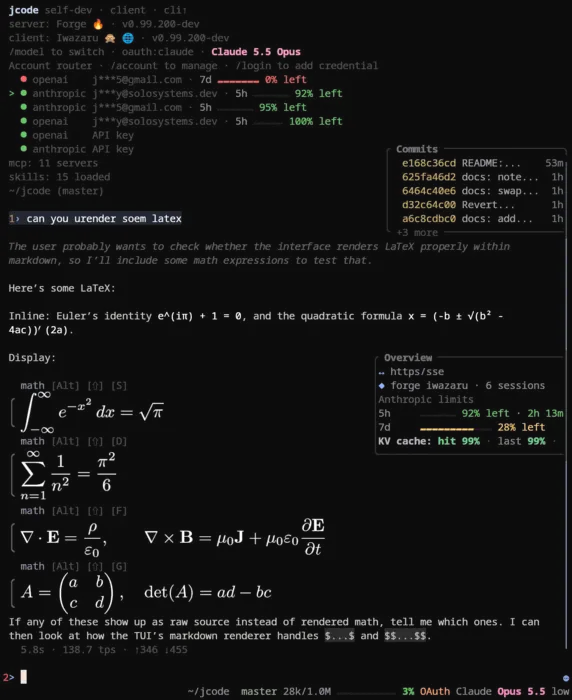The width and height of the screenshot is (572, 700).
Task: Click the /model to switch hint
Action: (x=56, y=52)
